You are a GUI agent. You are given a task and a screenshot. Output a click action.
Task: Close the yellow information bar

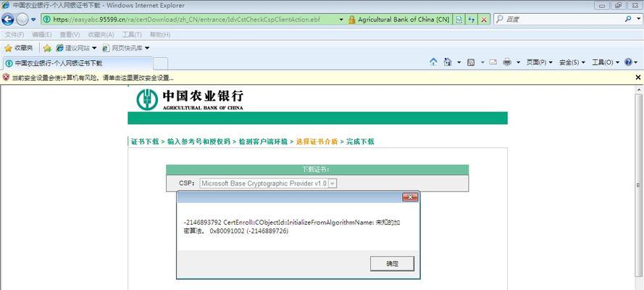[x=637, y=78]
